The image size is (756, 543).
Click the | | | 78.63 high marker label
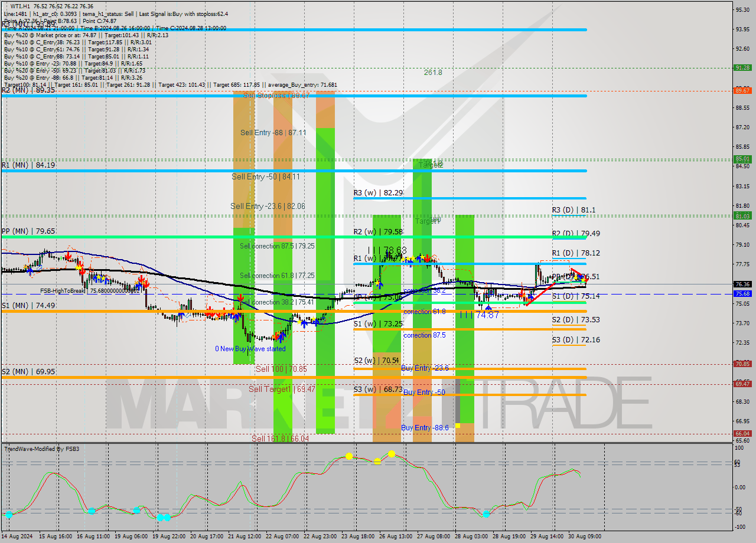pyautogui.click(x=387, y=251)
